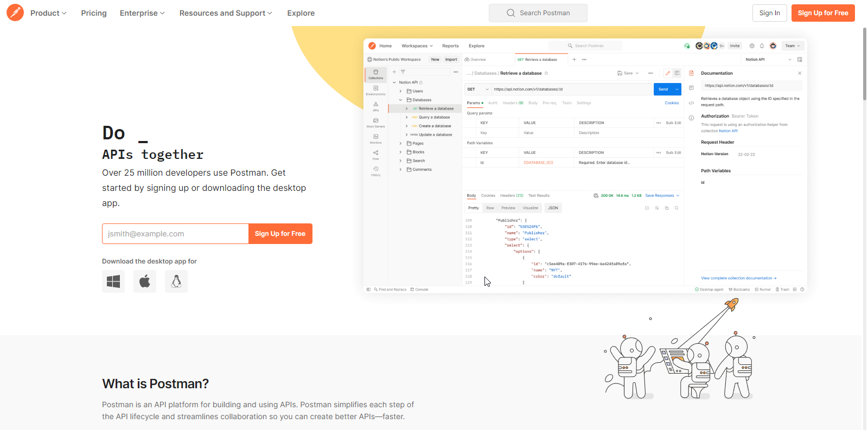
Task: Switch to Headers (9) request tab
Action: pos(513,103)
